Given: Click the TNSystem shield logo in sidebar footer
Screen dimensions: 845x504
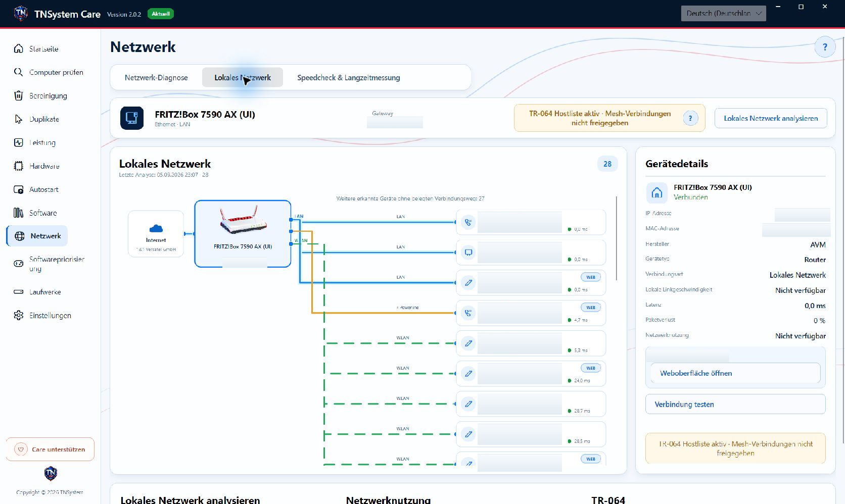Looking at the screenshot, I should pyautogui.click(x=51, y=474).
